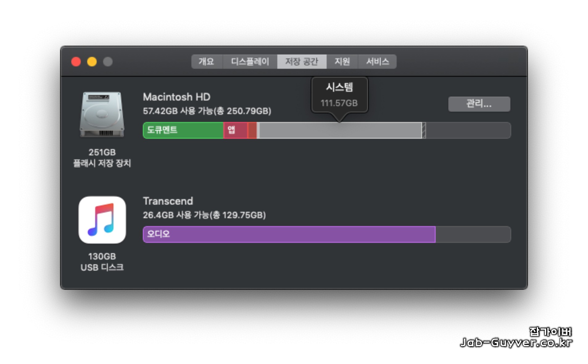Click the Macintosh HD hard drive icon
Screen dimensions: 588x364
pyautogui.click(x=102, y=114)
